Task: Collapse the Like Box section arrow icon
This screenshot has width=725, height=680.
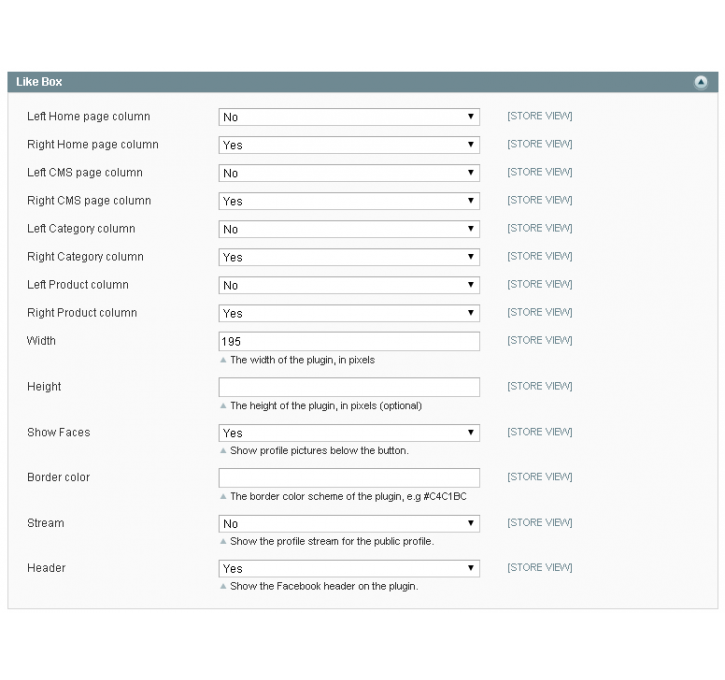Action: [x=700, y=82]
